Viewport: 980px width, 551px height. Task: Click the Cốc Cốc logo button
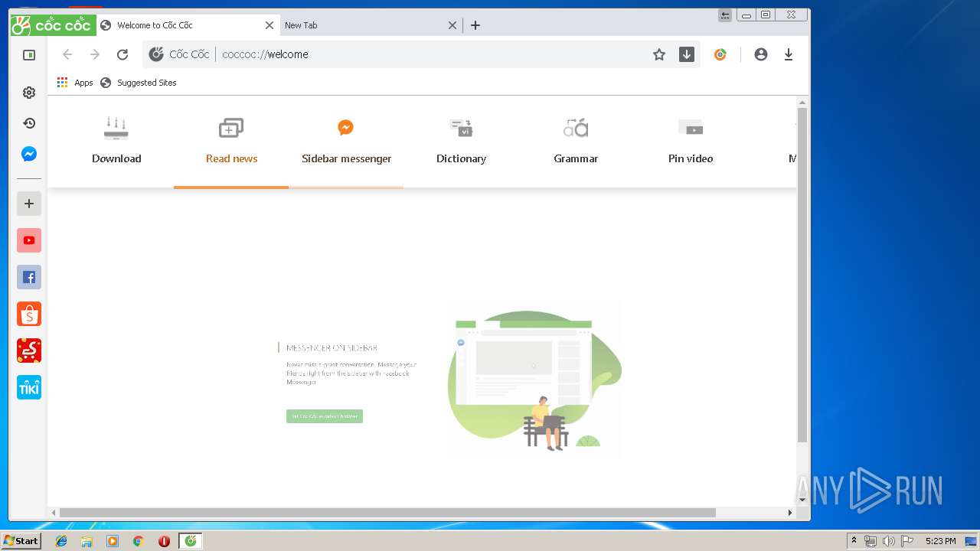[x=53, y=25]
